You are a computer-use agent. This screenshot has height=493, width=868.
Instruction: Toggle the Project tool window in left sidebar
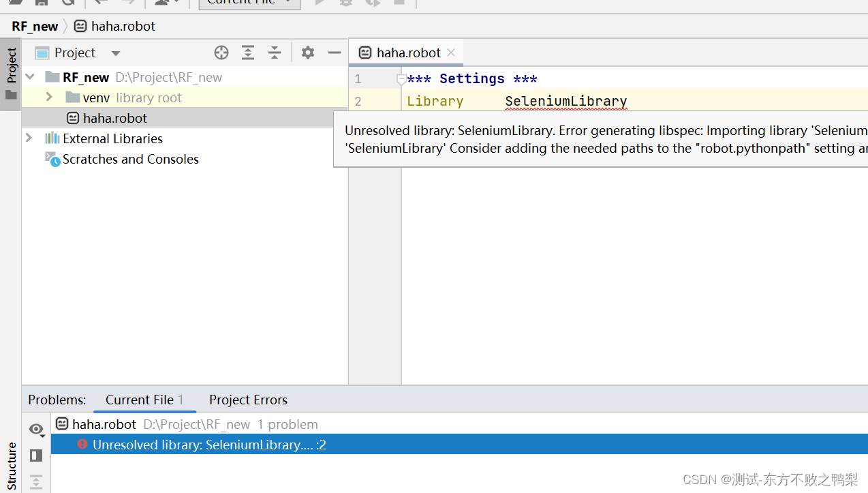point(12,65)
